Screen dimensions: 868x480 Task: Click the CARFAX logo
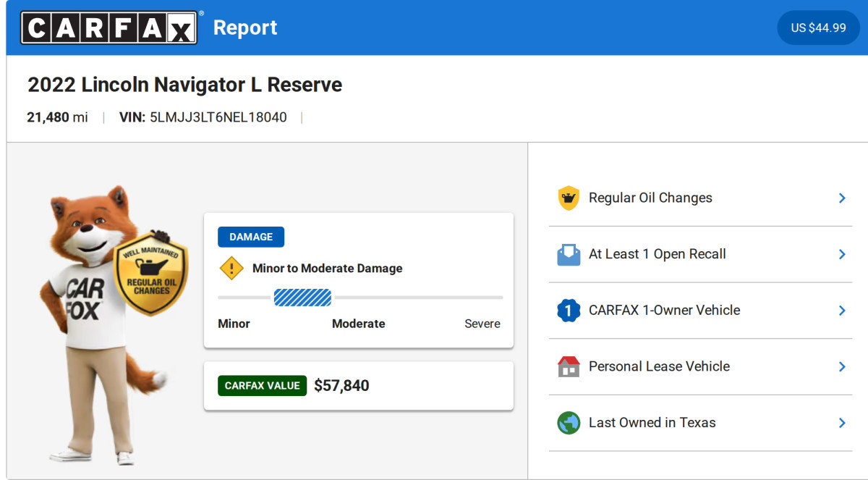click(x=109, y=28)
